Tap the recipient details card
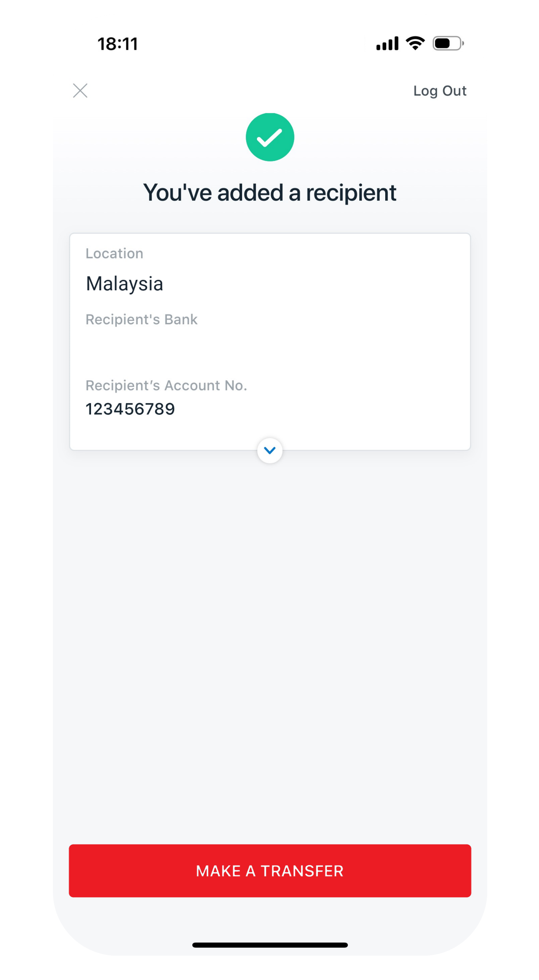539x980 pixels. [269, 342]
